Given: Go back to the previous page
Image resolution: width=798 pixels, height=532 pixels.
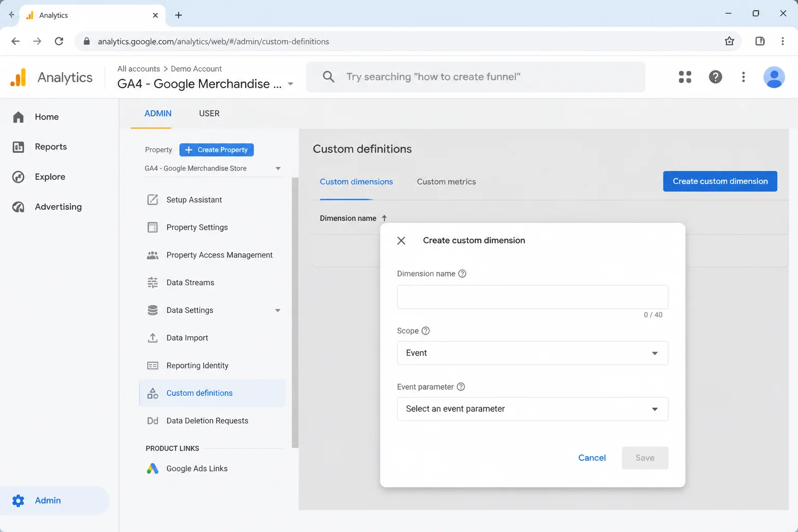Looking at the screenshot, I should [x=16, y=42].
